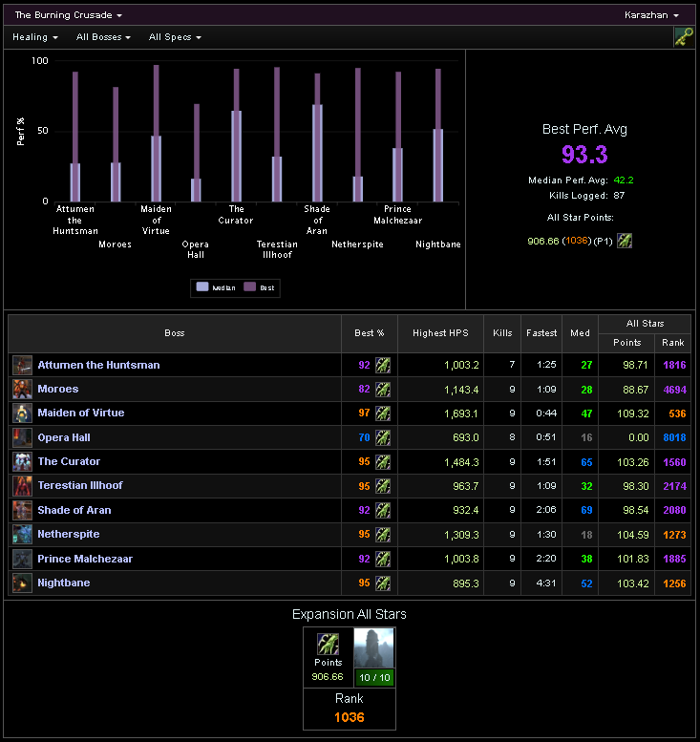This screenshot has height=742, width=700.
Task: Open the Attumen the Huntsman link
Action: click(x=98, y=365)
